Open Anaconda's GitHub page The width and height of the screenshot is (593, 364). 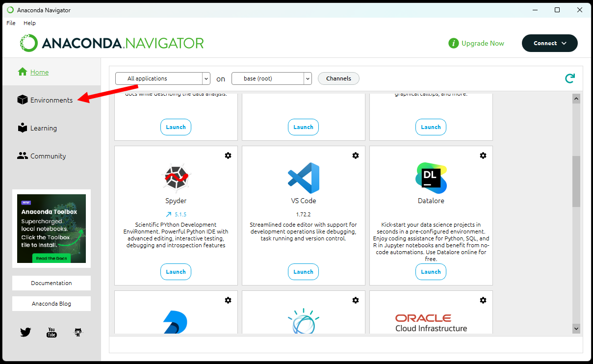77,332
